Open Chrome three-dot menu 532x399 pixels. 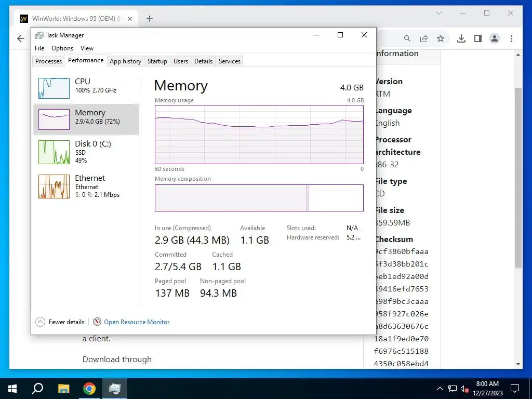pos(511,38)
